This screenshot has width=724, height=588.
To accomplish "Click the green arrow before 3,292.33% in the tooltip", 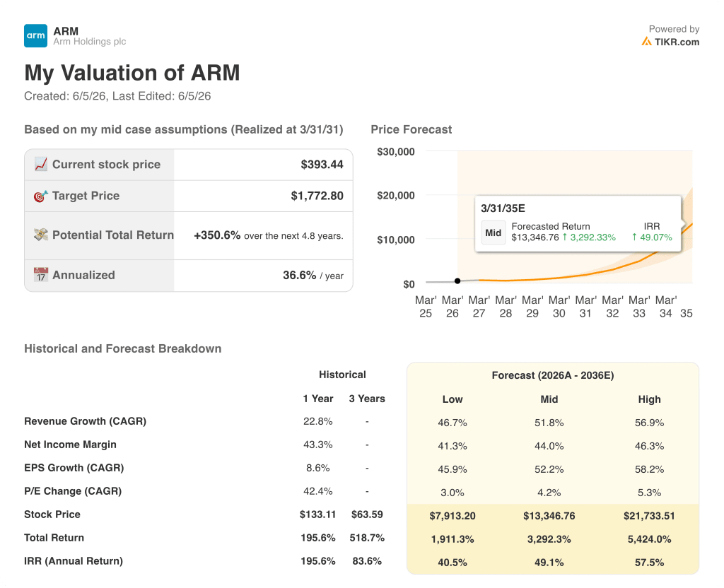I will (x=564, y=237).
